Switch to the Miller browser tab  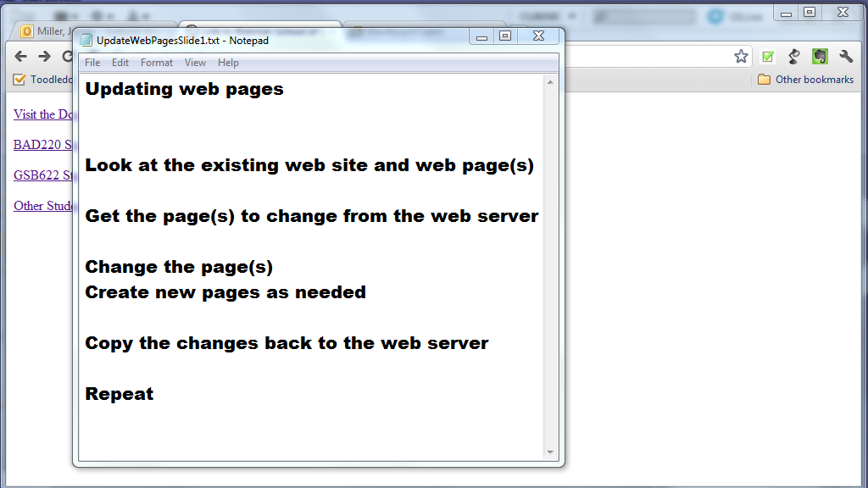click(47, 32)
